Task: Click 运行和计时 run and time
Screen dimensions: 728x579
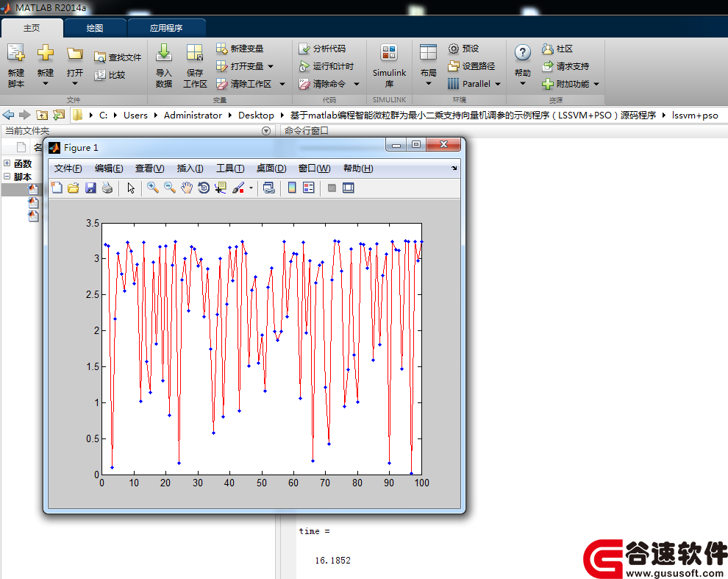Action: pyautogui.click(x=326, y=66)
